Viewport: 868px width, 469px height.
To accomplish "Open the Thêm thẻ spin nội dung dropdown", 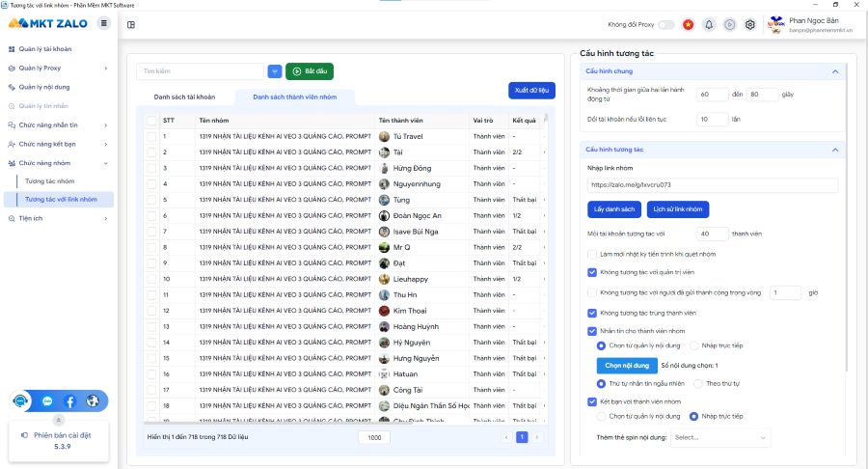I will [x=719, y=437].
